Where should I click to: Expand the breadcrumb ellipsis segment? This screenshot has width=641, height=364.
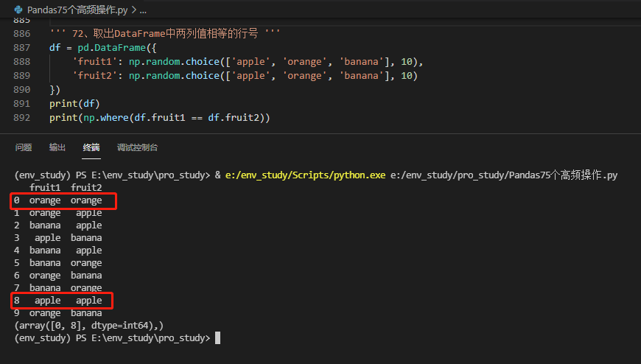coord(143,10)
